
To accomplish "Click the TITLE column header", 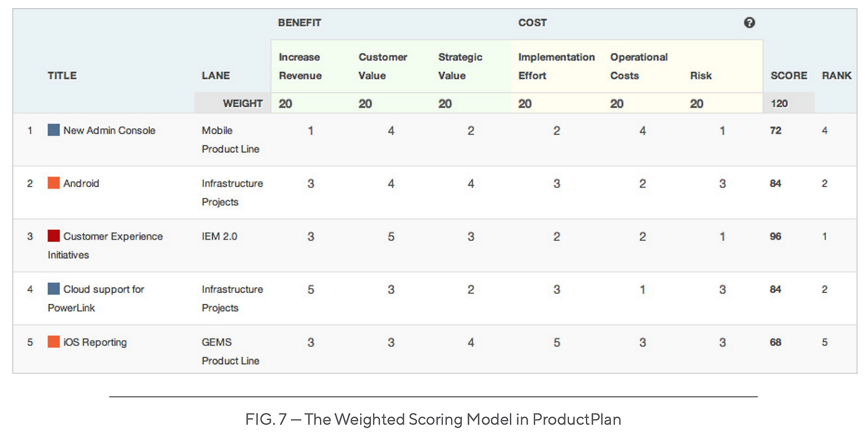I will coord(62,76).
